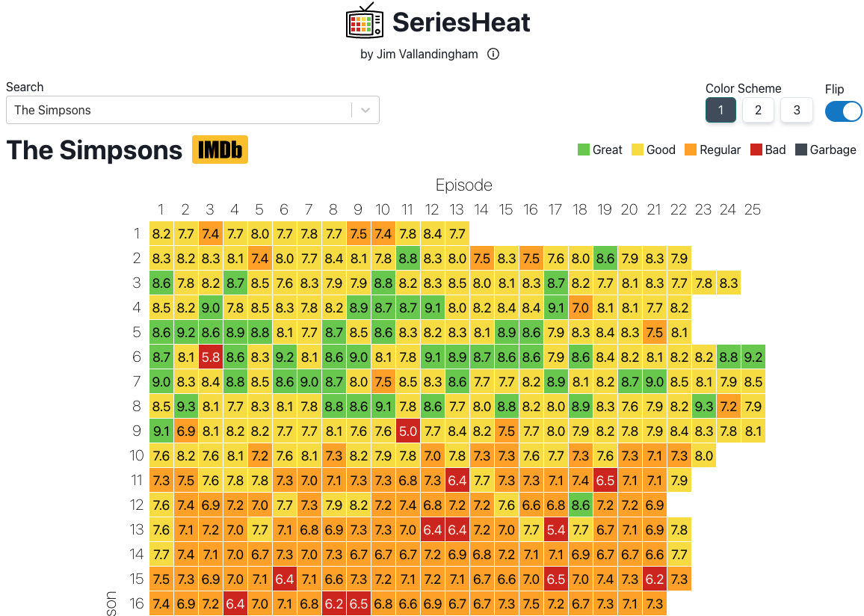Screen dimensions: 864x616
Task: Open the series search dropdown chevron
Action: click(x=365, y=110)
